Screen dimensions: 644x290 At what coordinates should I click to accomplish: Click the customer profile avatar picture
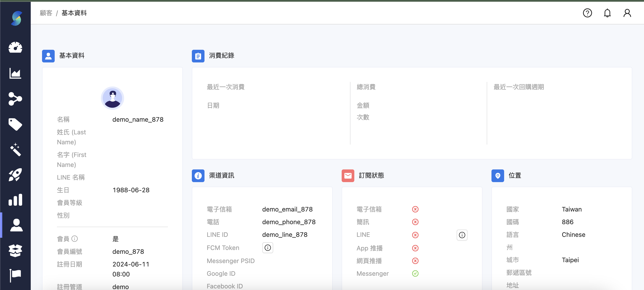tap(112, 98)
